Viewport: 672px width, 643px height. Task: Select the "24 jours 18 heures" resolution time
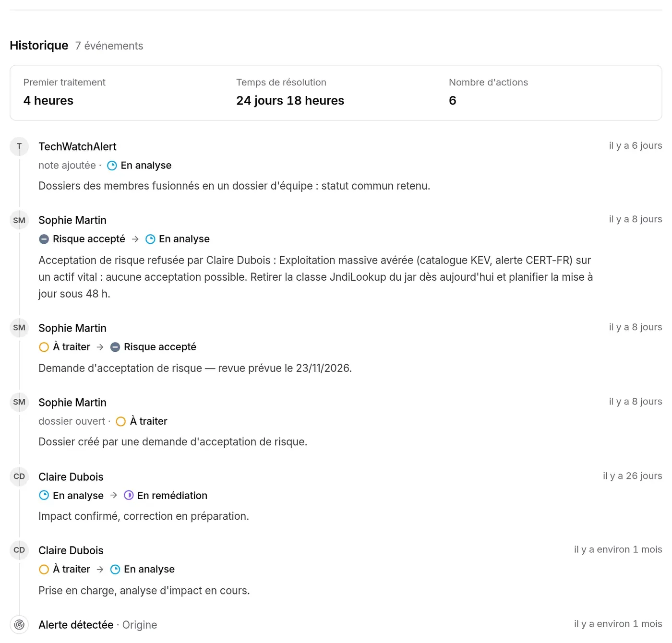(x=290, y=101)
